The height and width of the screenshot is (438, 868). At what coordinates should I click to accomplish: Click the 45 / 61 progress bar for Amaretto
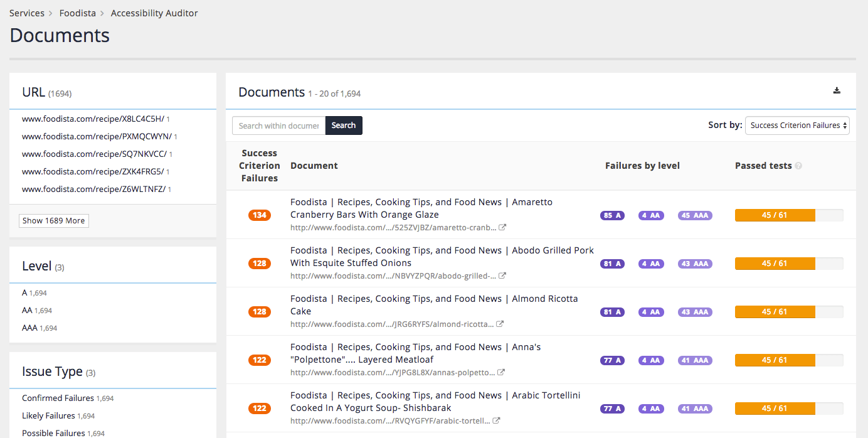[x=788, y=215]
